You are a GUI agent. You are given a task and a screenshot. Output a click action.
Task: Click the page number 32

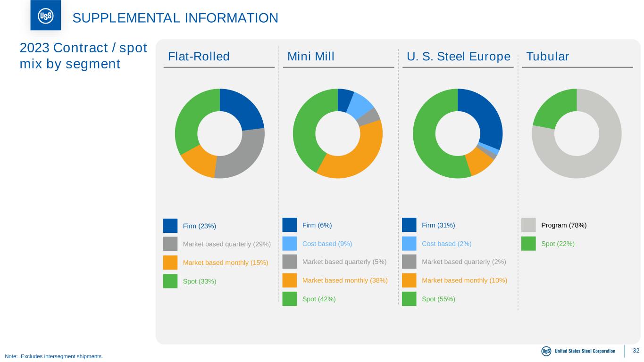[x=636, y=351]
